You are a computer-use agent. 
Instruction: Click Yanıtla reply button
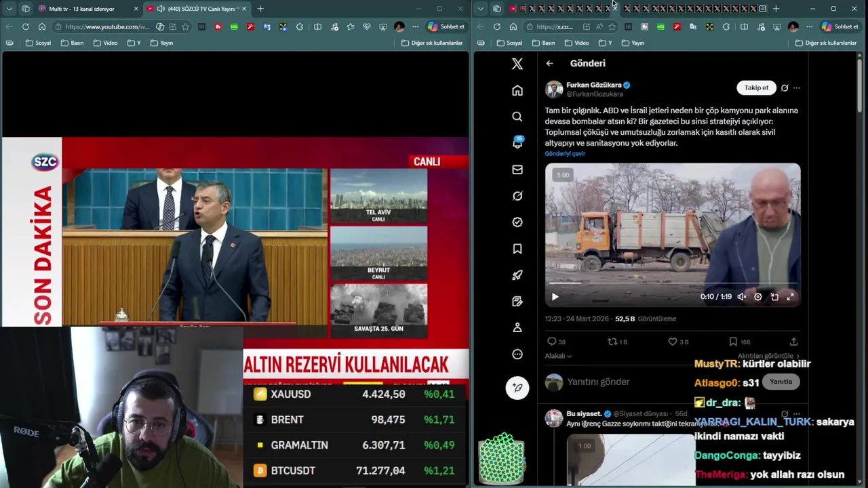(781, 382)
